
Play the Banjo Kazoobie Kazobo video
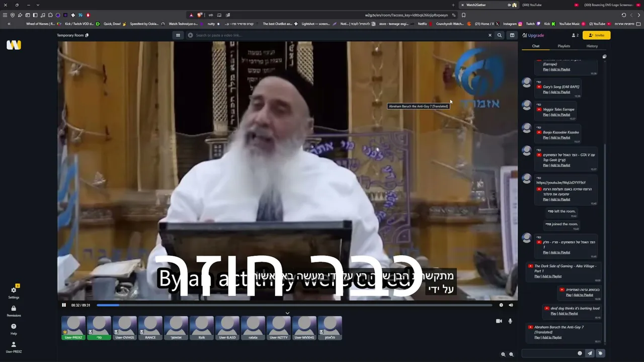coord(545,138)
